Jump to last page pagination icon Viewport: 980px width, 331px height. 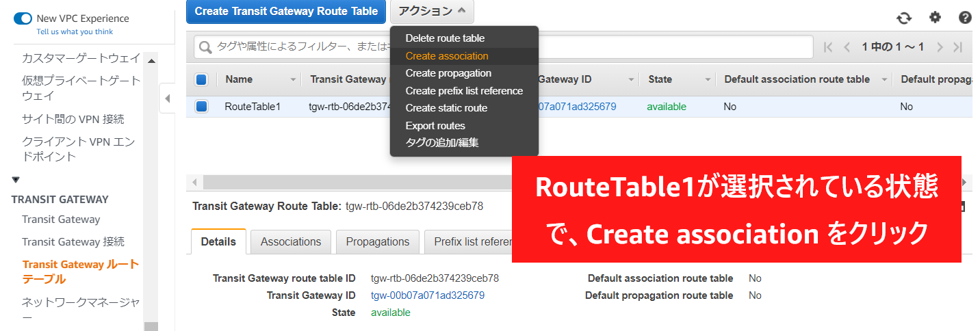pyautogui.click(x=958, y=47)
